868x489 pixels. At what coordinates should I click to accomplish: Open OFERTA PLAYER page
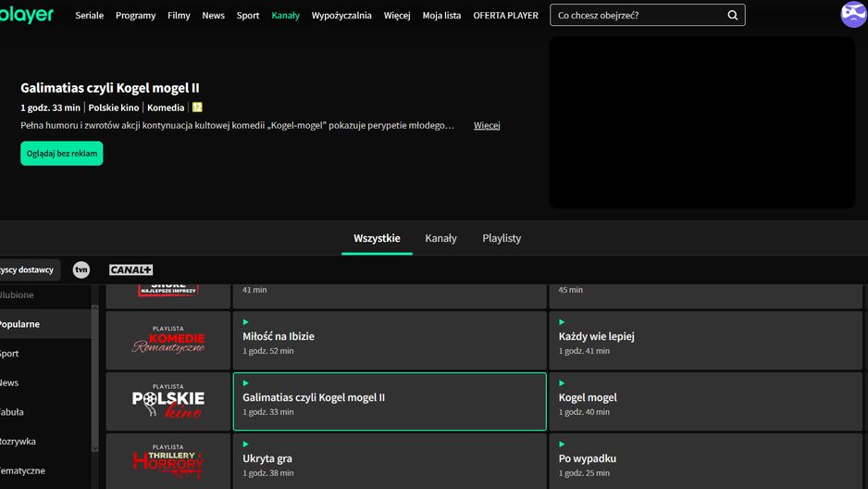pyautogui.click(x=505, y=16)
